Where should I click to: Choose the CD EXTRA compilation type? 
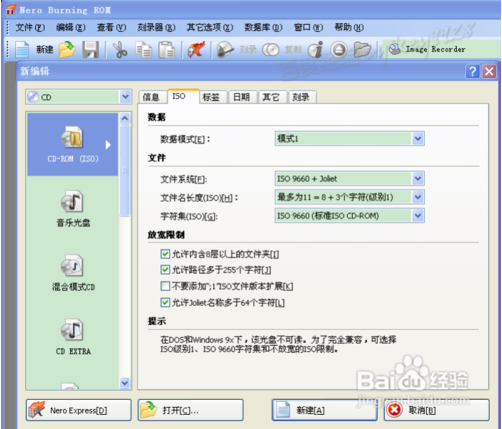point(73,337)
